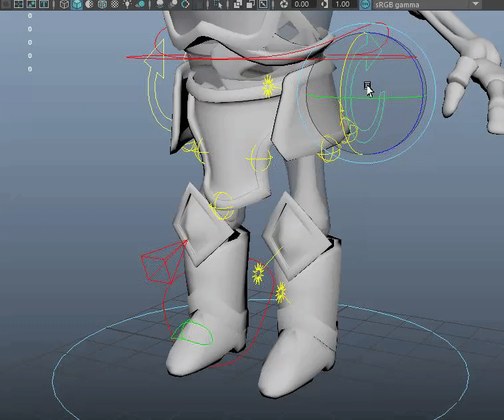Click the 2D pan/zoom 'T' icon
The height and width of the screenshot is (420, 504).
click(44, 4)
